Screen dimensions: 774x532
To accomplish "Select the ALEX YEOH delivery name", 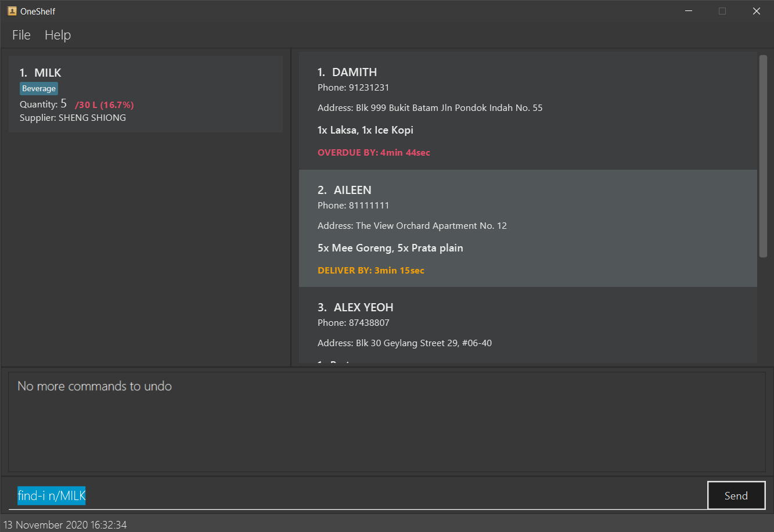I will (x=363, y=307).
